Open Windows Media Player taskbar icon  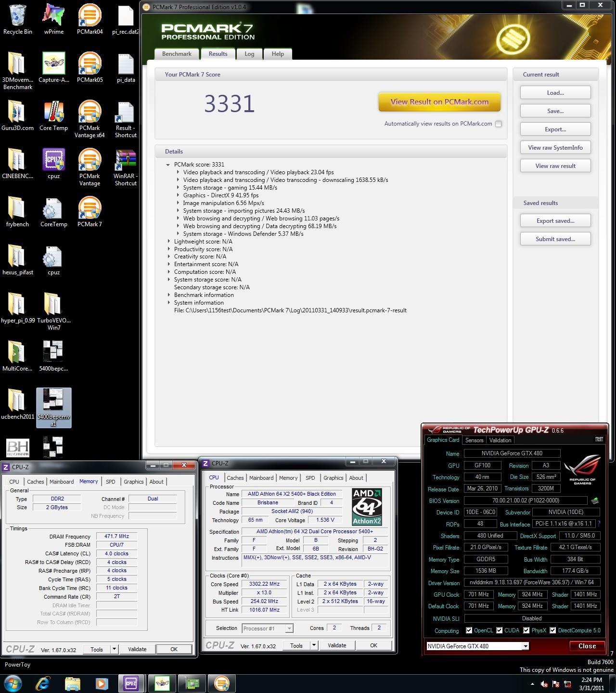[x=101, y=683]
